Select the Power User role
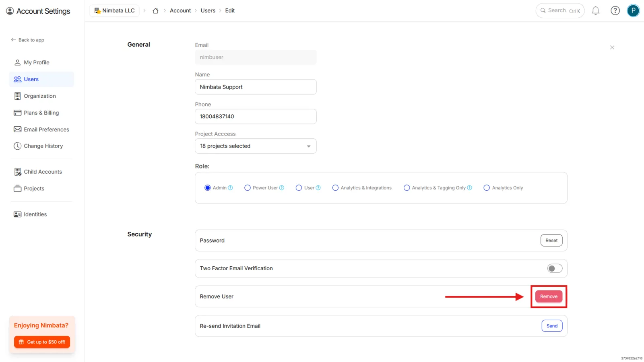Image resolution: width=644 pixels, height=362 pixels. tap(248, 188)
